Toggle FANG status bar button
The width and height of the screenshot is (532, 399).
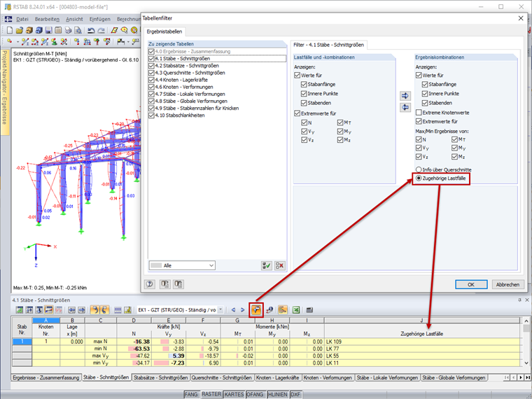tap(191, 394)
